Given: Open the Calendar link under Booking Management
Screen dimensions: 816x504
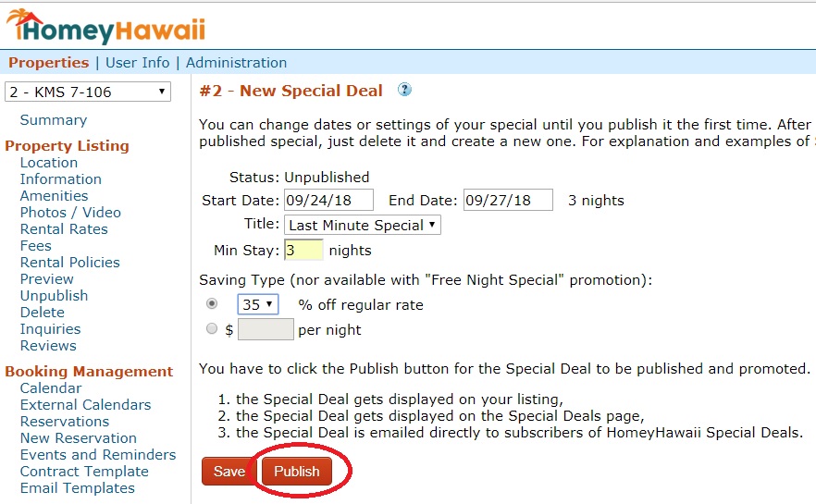Looking at the screenshot, I should tap(51, 388).
